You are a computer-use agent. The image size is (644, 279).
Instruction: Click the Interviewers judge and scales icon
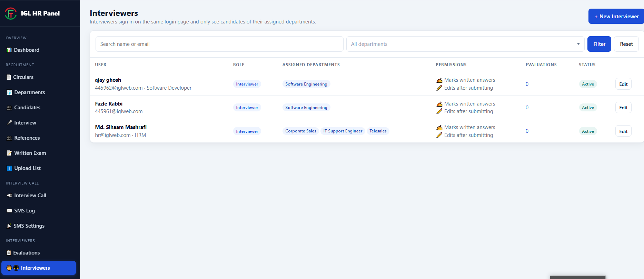pyautogui.click(x=13, y=268)
